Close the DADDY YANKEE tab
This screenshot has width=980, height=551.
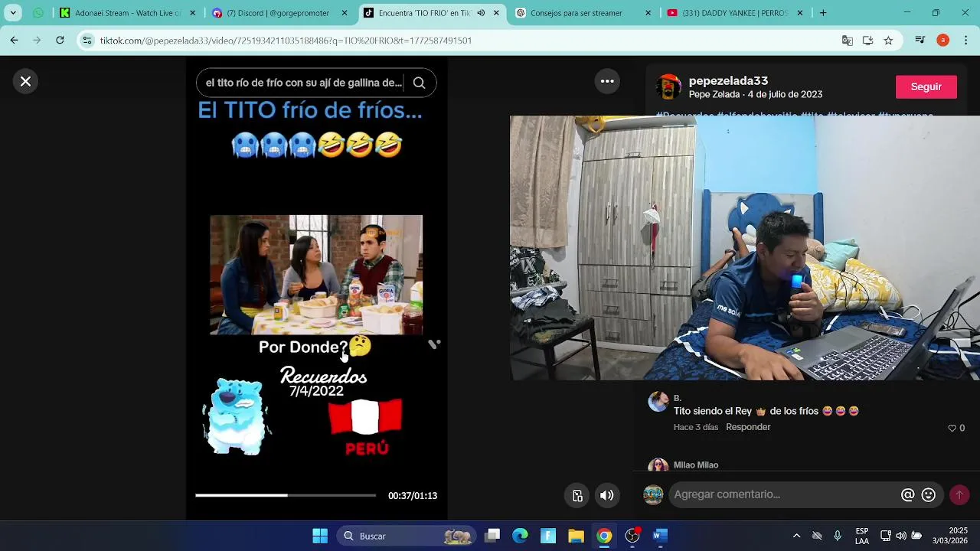(799, 13)
